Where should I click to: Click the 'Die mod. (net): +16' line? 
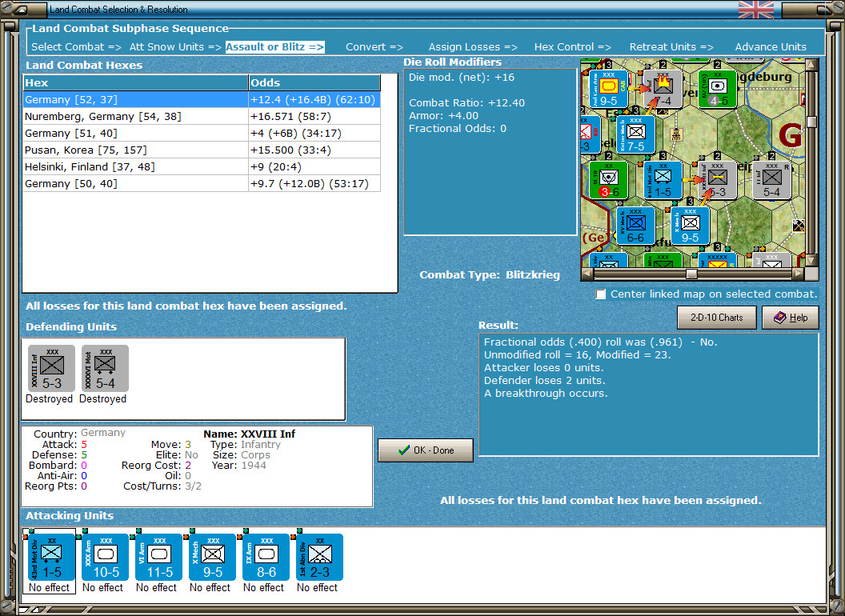(461, 78)
